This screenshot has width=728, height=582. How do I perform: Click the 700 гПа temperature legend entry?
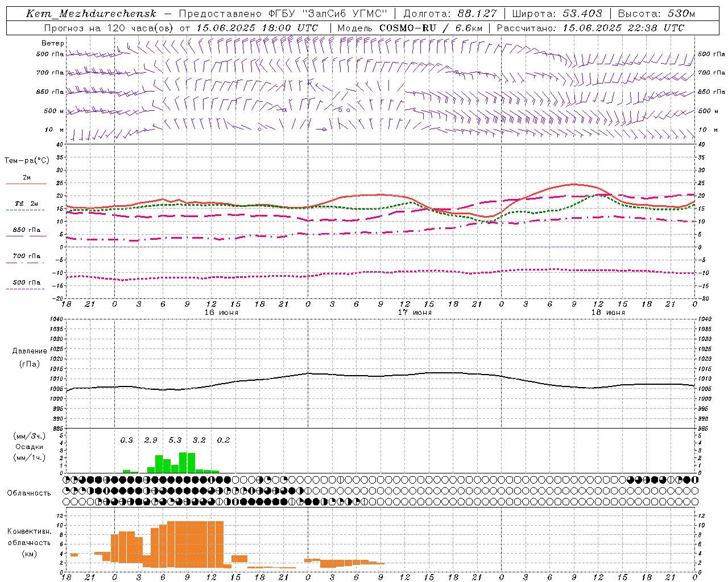(x=26, y=256)
